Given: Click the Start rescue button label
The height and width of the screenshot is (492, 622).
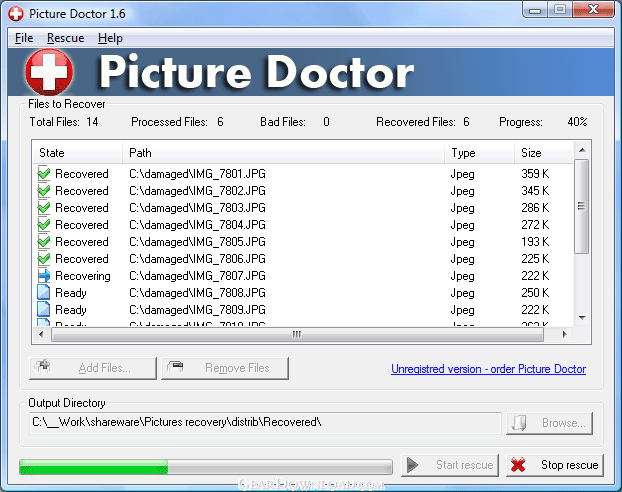Looking at the screenshot, I should click(x=465, y=465).
